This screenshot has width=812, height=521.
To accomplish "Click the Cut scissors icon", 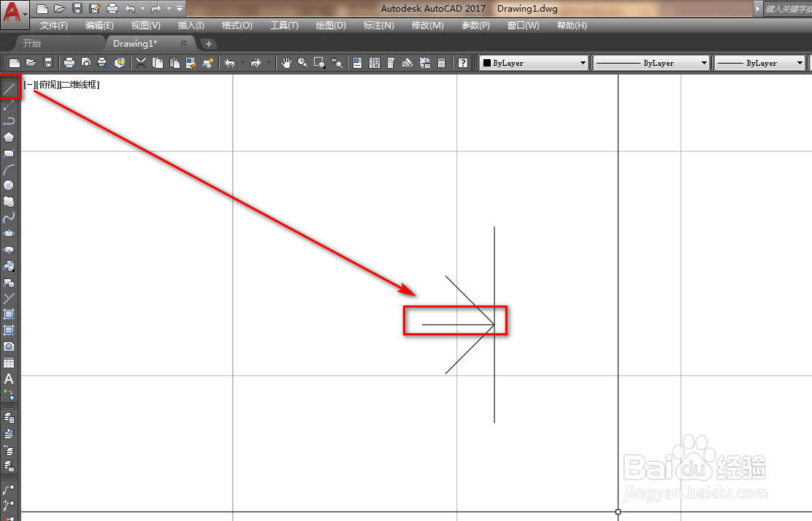I will tap(140, 64).
